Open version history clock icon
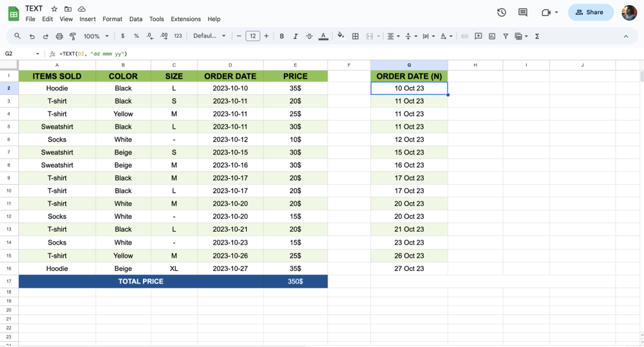This screenshot has height=347, width=644. 502,12
